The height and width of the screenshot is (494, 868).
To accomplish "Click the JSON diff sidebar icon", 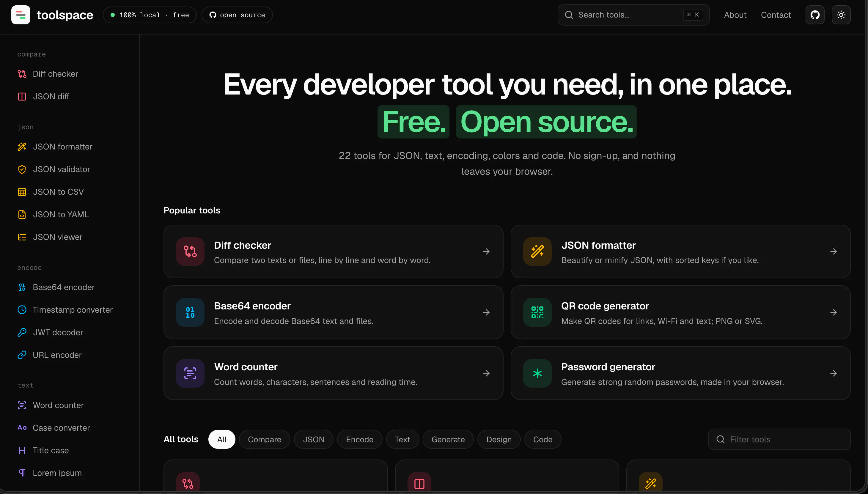I will pos(22,97).
